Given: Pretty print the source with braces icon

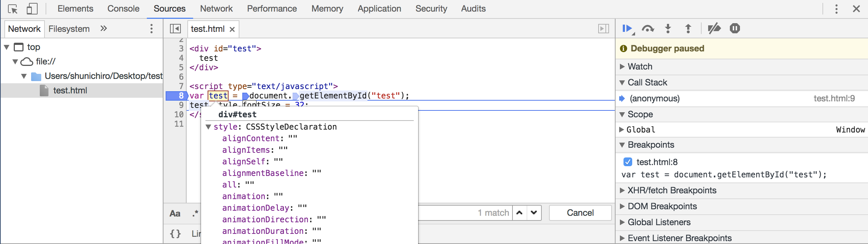Looking at the screenshot, I should pyautogui.click(x=175, y=234).
